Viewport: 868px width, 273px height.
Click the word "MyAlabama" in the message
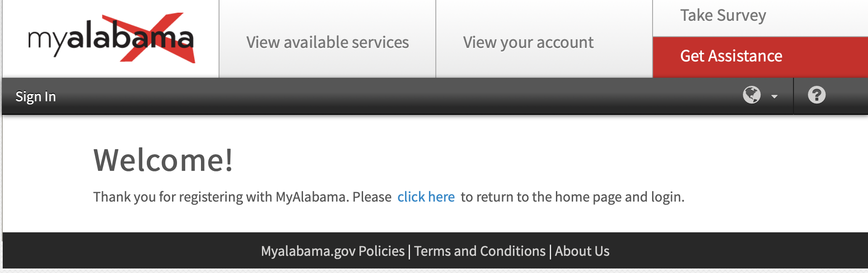(311, 197)
